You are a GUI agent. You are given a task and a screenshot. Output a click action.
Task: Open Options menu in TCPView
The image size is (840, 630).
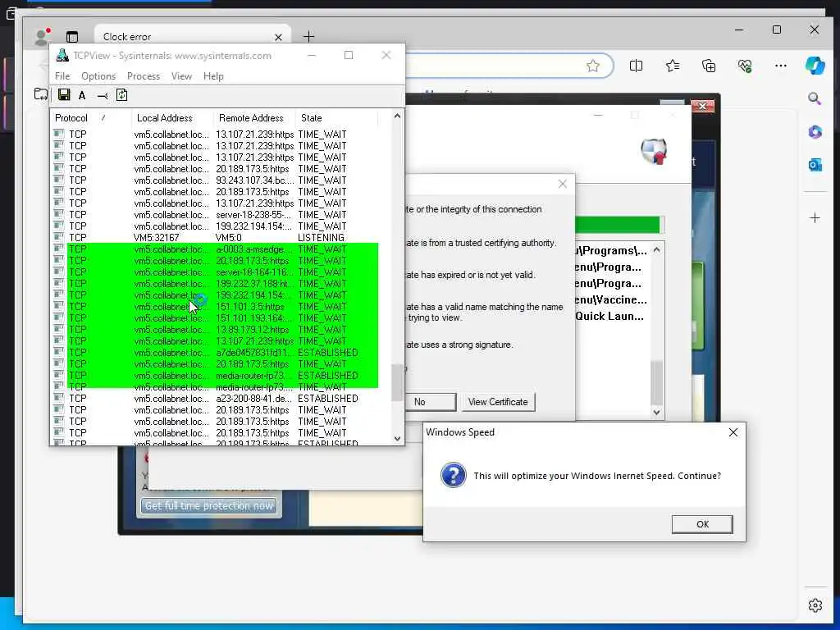coord(98,76)
